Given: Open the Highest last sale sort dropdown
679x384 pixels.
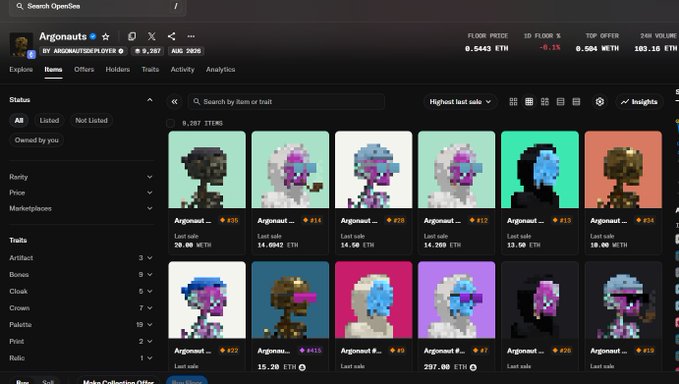Looking at the screenshot, I should point(460,102).
